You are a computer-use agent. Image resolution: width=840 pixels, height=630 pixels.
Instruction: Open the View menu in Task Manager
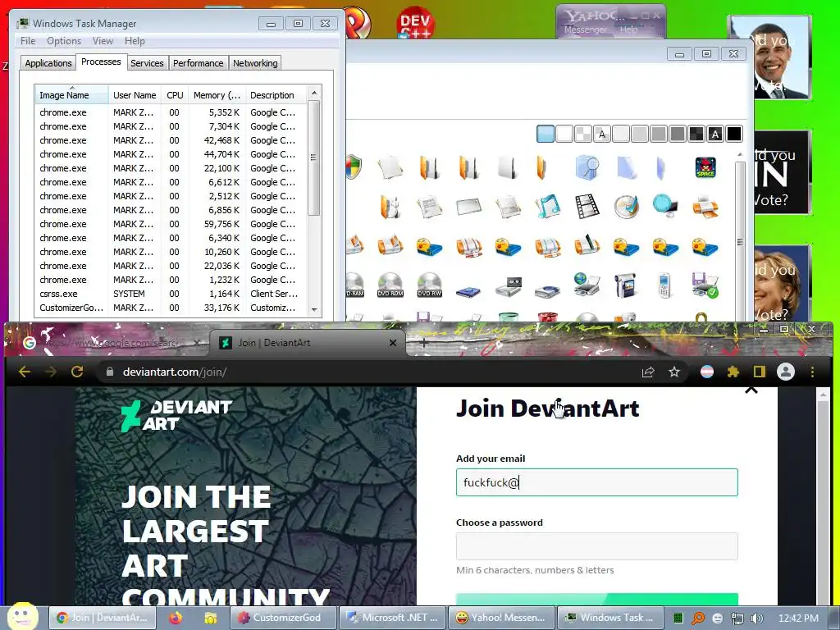(x=103, y=41)
